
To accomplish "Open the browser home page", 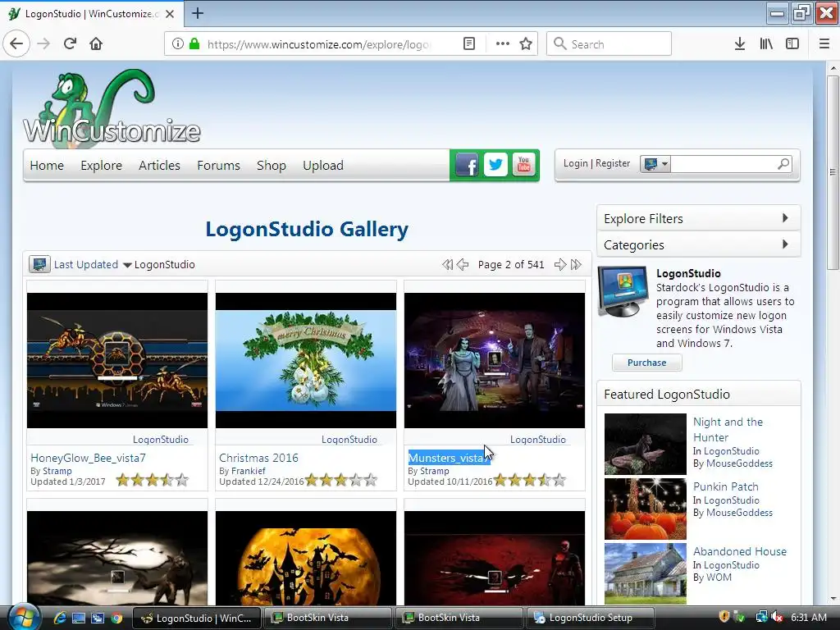I will 96,43.
